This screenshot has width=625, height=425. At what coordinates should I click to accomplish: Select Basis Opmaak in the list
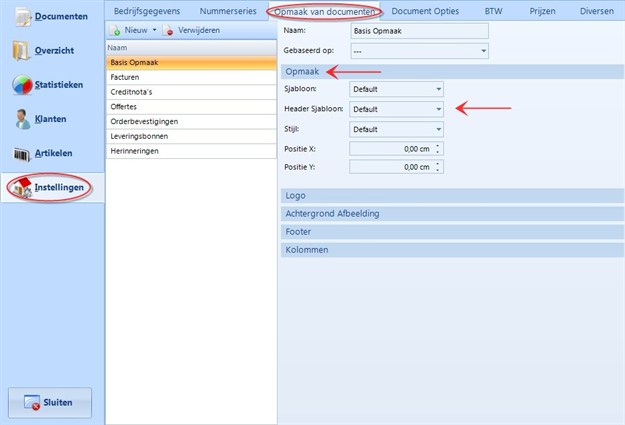tap(191, 63)
